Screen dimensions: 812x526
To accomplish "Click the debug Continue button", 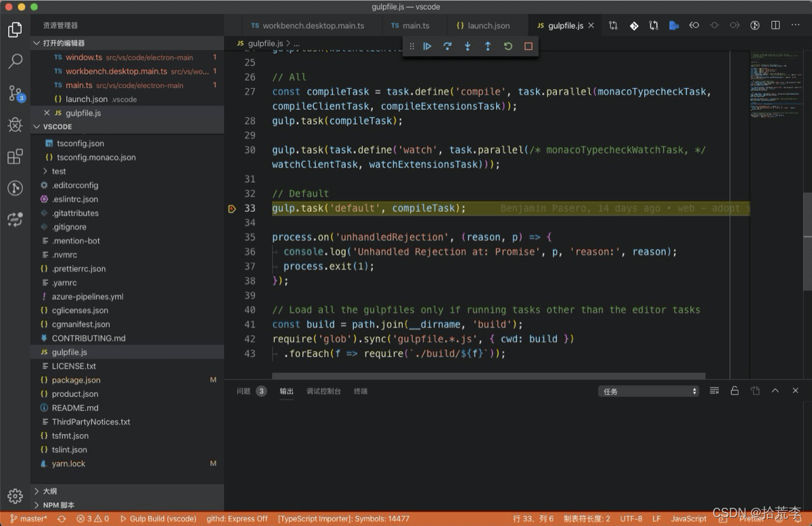I will click(428, 46).
